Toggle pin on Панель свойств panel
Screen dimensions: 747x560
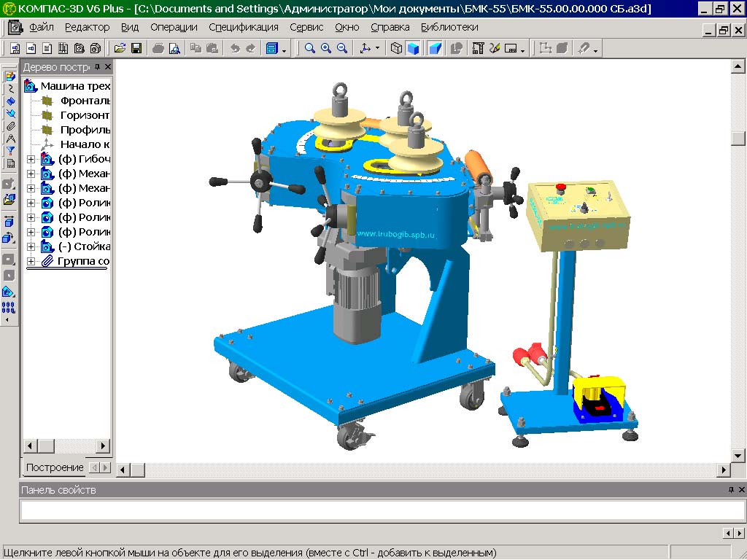[732, 490]
